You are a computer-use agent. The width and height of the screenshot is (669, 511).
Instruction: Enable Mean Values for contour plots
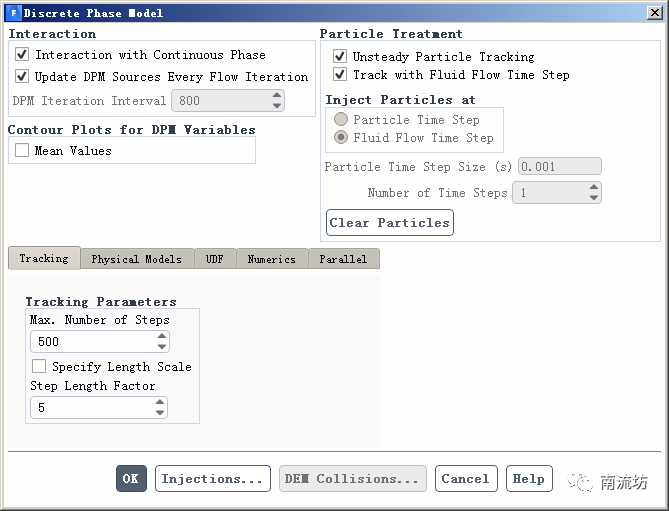pyautogui.click(x=23, y=151)
